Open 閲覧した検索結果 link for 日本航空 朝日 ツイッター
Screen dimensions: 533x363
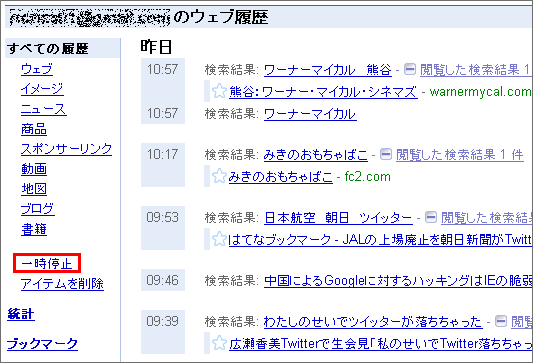tap(487, 218)
